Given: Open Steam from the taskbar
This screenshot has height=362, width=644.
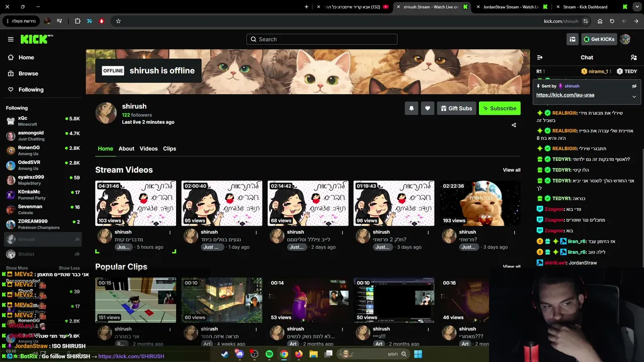Looking at the screenshot, I should (225, 354).
